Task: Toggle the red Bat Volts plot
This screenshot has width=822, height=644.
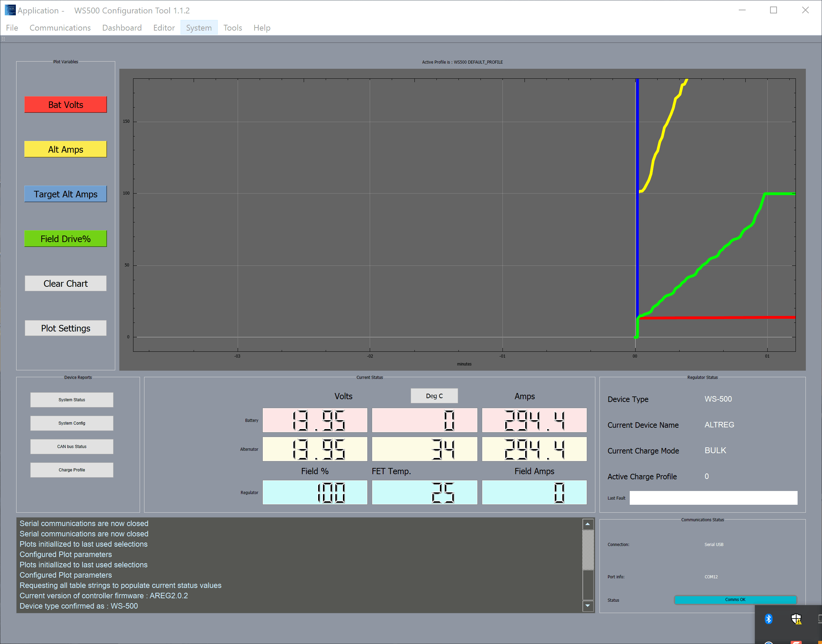Action: (x=66, y=105)
